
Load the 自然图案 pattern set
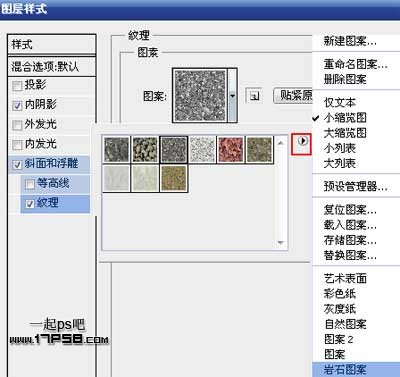(x=345, y=324)
